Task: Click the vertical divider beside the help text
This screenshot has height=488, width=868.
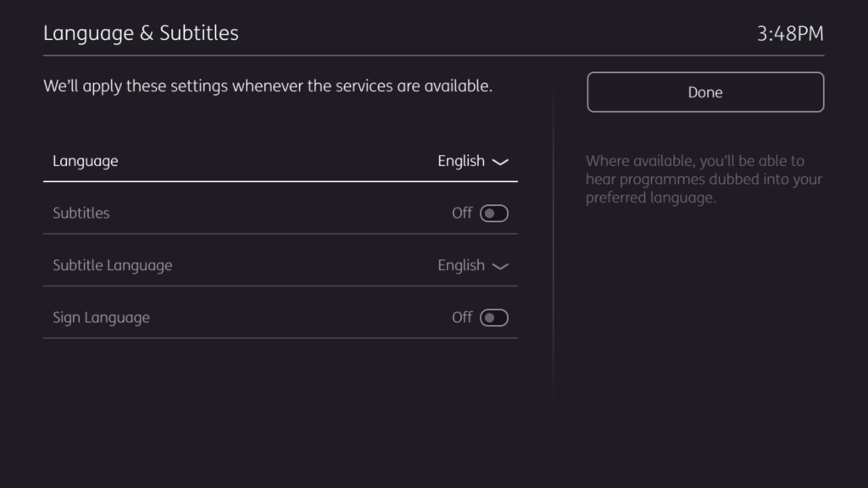Action: pos(554,254)
